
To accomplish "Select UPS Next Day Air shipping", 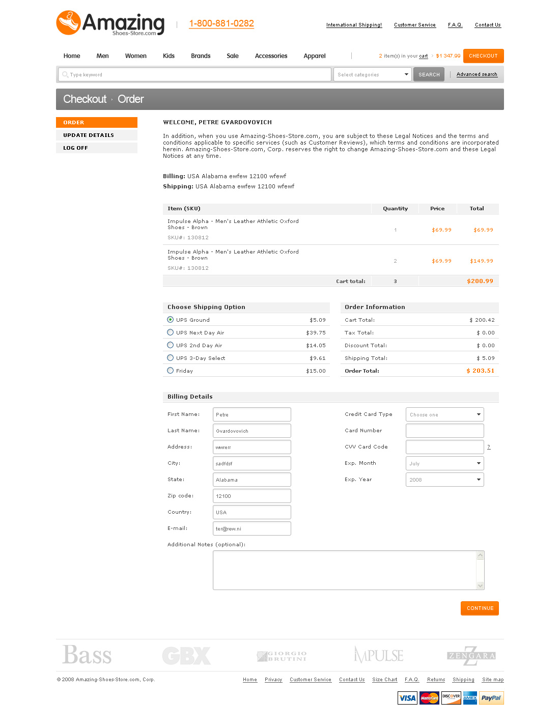I will click(x=171, y=332).
